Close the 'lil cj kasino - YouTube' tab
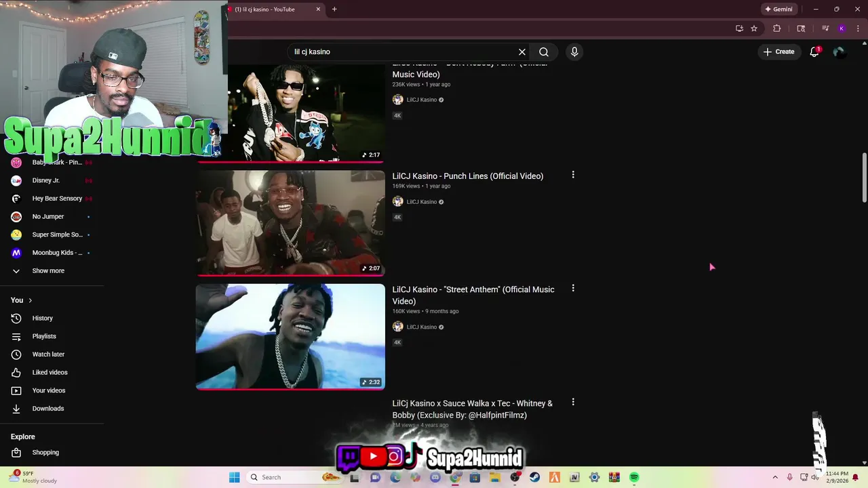Screen dimensions: 868x488 [318, 9]
